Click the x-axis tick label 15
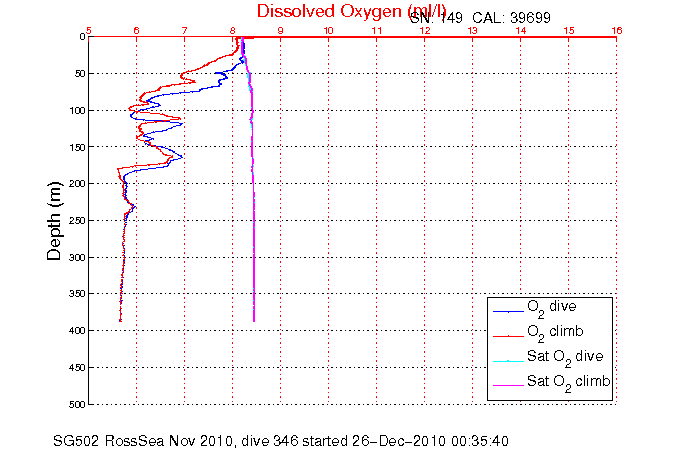Viewport: 681px width, 454px height. coord(569,30)
